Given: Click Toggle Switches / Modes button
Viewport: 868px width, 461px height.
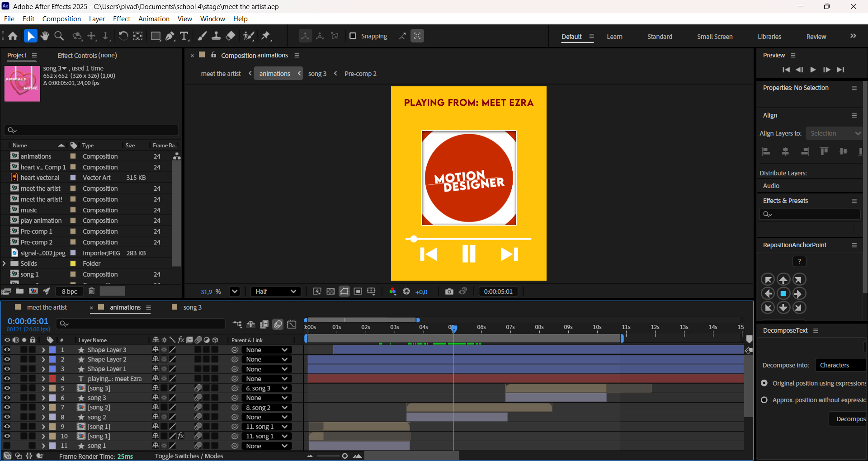Looking at the screenshot, I should coord(189,456).
